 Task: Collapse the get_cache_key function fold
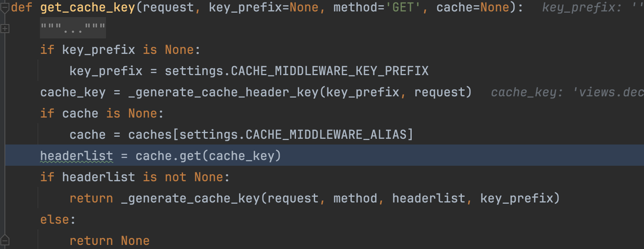tap(4, 7)
